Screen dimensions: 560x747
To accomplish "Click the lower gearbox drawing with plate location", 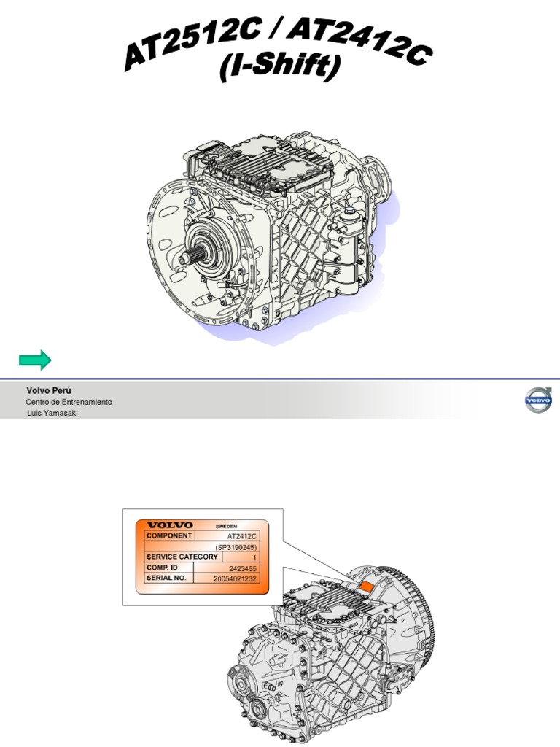I will (x=332, y=653).
